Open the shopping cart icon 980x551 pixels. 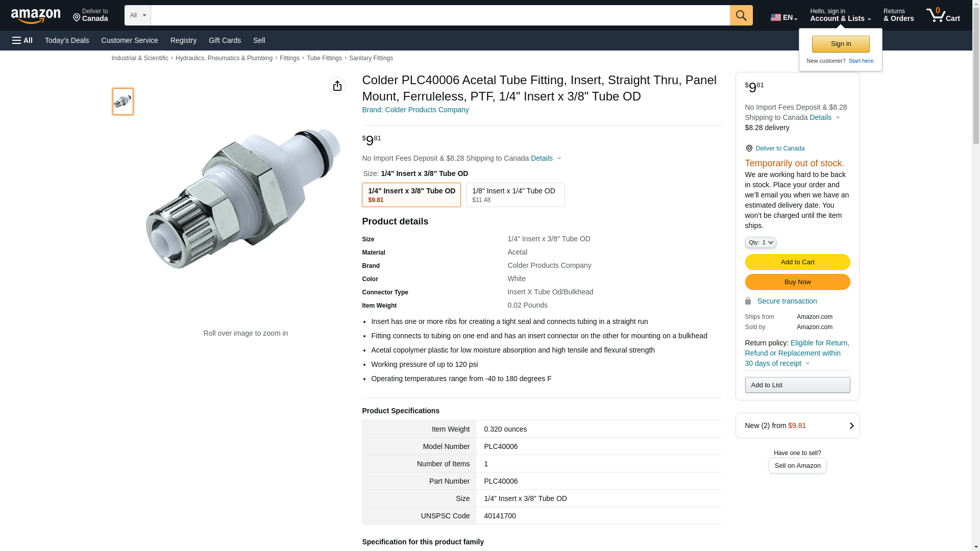point(943,15)
